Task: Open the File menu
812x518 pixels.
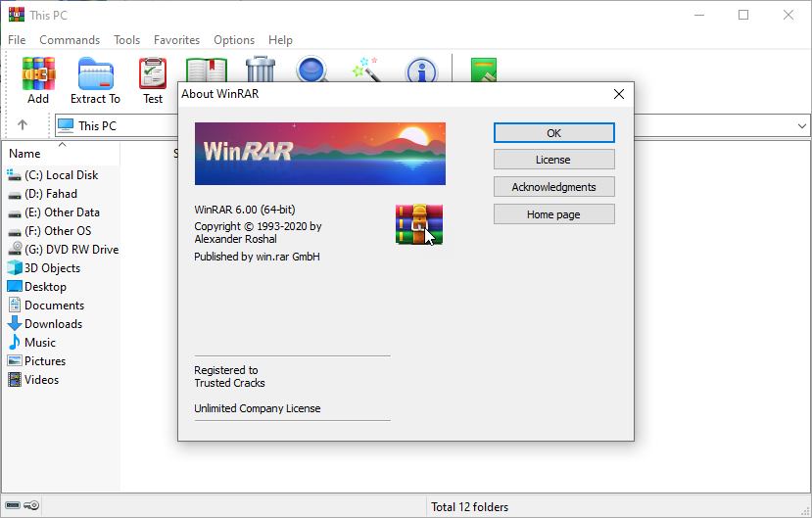Action: point(17,40)
